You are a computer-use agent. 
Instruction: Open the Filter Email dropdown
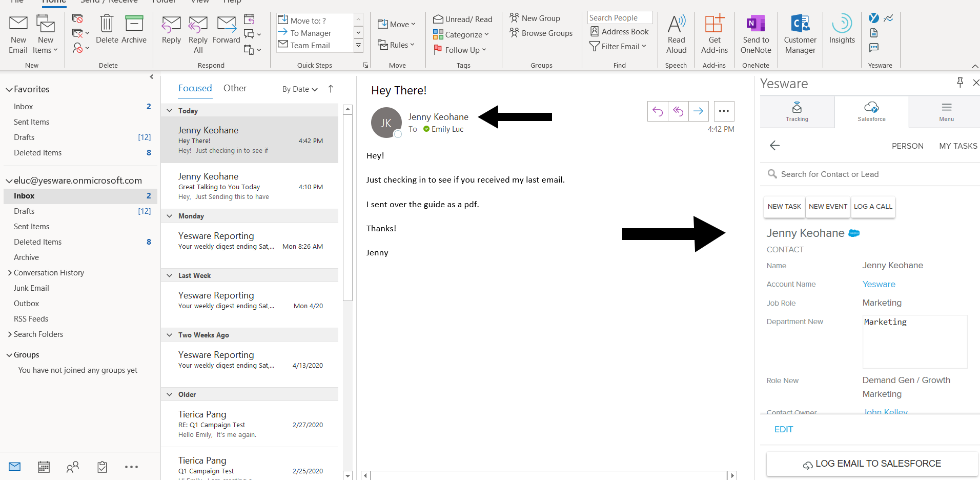[618, 46]
